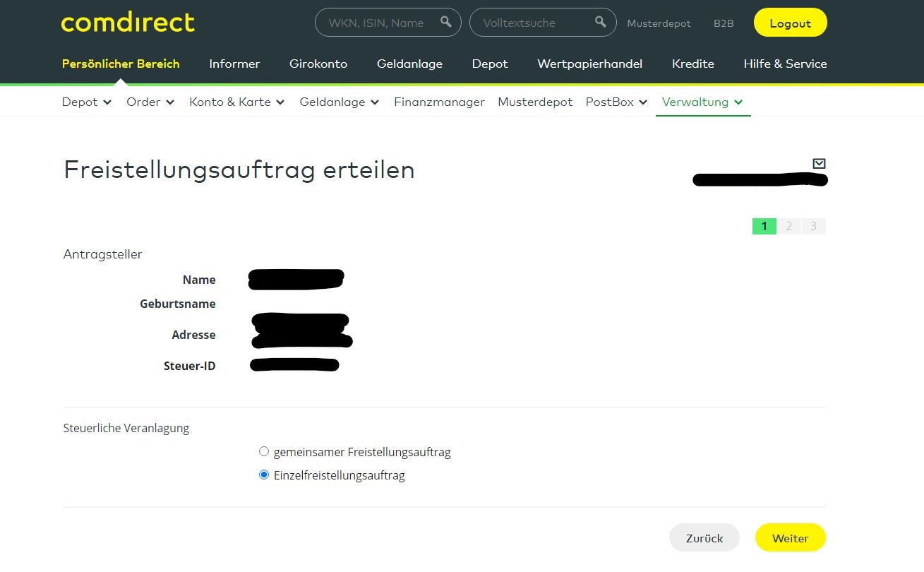This screenshot has width=924, height=572.
Task: Expand the Depot submenu dropdown
Action: tap(87, 102)
